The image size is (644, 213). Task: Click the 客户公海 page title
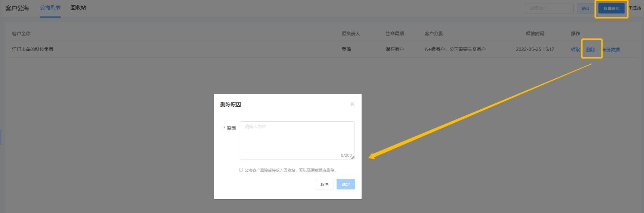17,8
